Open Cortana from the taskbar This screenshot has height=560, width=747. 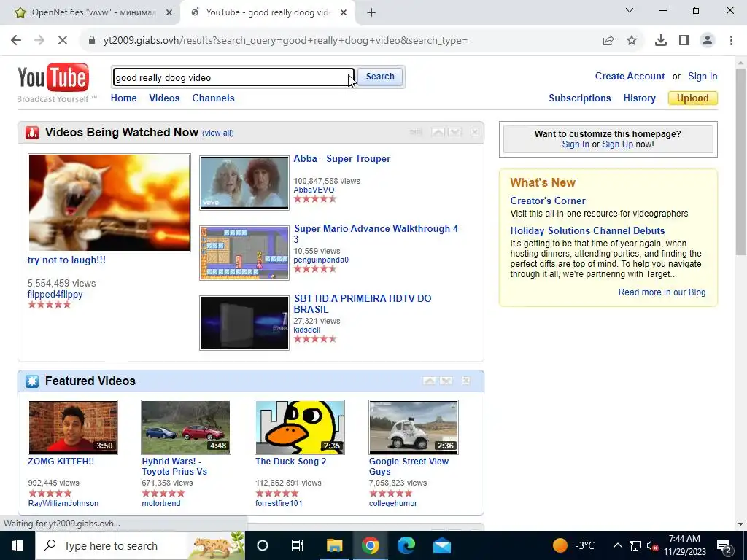pos(263,545)
